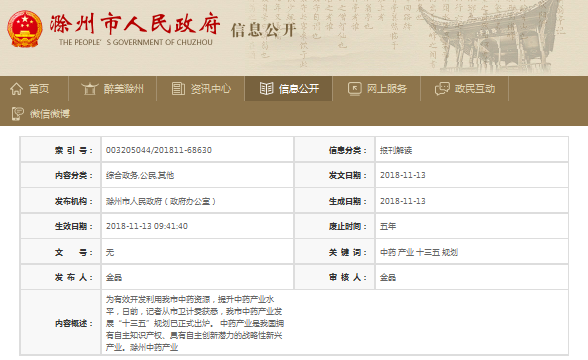The image size is (588, 360).
Task: Click the 生成日期 label cell
Action: click(x=334, y=201)
